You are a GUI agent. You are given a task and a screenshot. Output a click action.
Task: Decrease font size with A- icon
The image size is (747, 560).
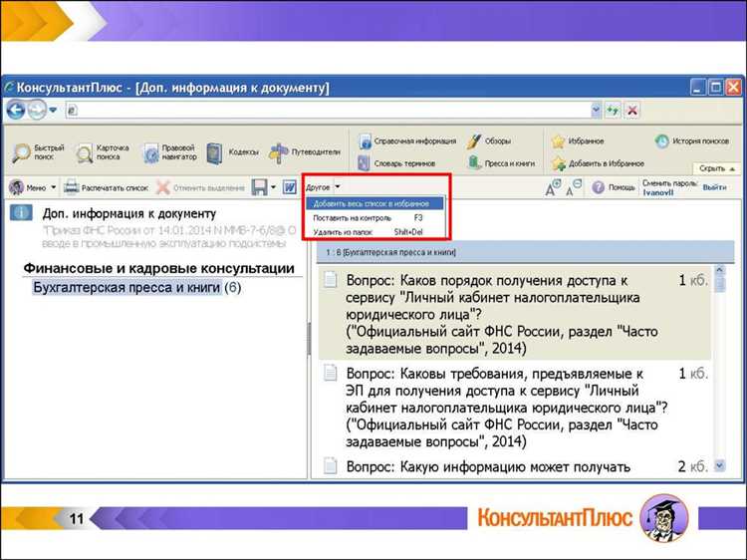click(x=573, y=187)
